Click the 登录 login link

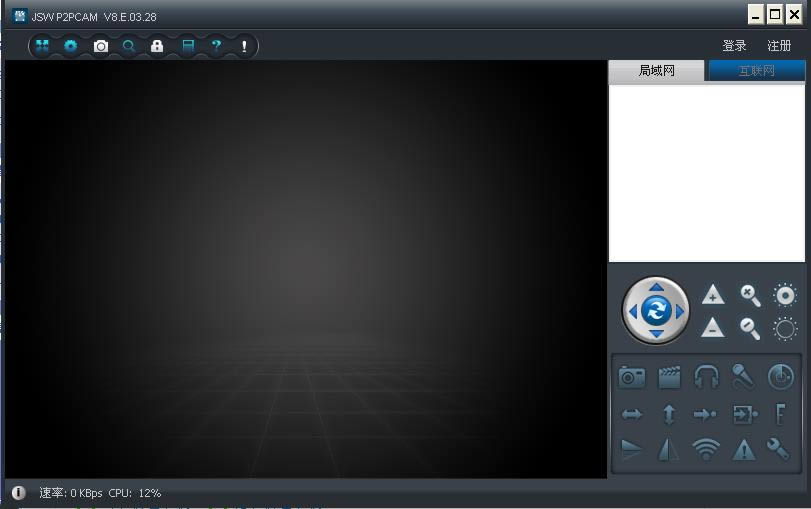click(735, 46)
